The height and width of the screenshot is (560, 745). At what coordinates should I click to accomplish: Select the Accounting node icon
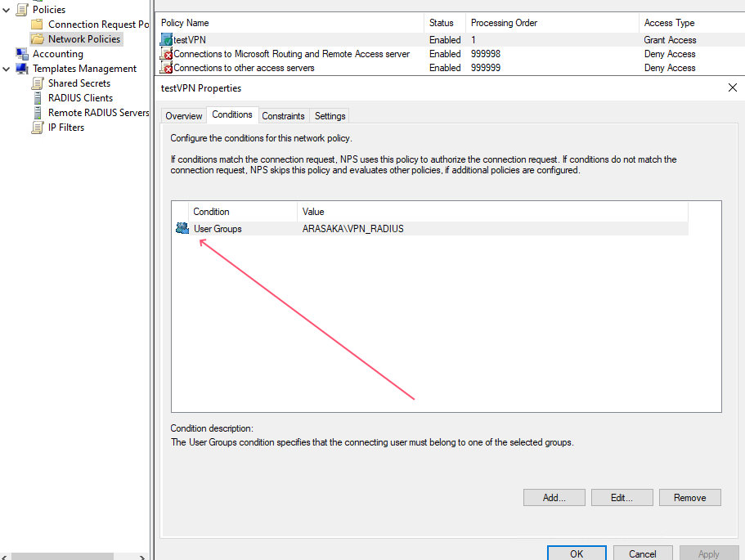(x=22, y=54)
